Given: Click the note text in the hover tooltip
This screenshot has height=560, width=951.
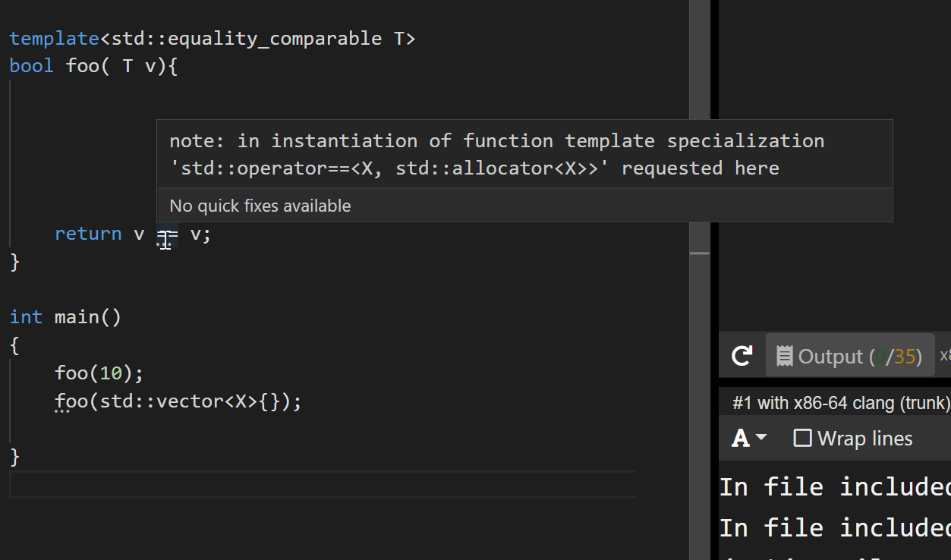Looking at the screenshot, I should pos(496,154).
